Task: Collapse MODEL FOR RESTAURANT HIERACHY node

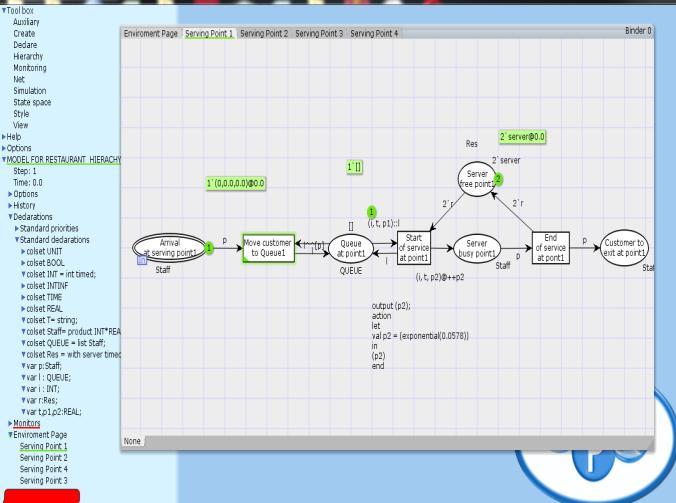Action: 4,159
